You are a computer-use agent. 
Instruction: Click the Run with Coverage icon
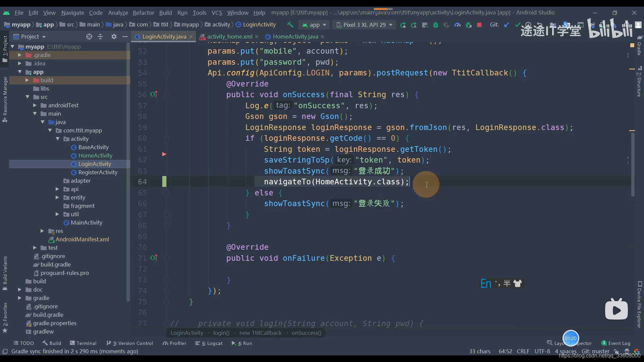(446, 25)
